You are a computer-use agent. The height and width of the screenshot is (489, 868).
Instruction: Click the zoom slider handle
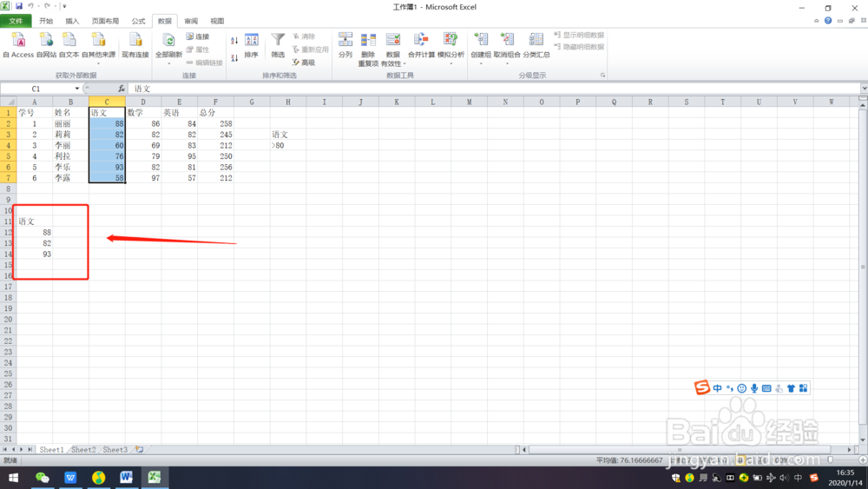pos(830,460)
